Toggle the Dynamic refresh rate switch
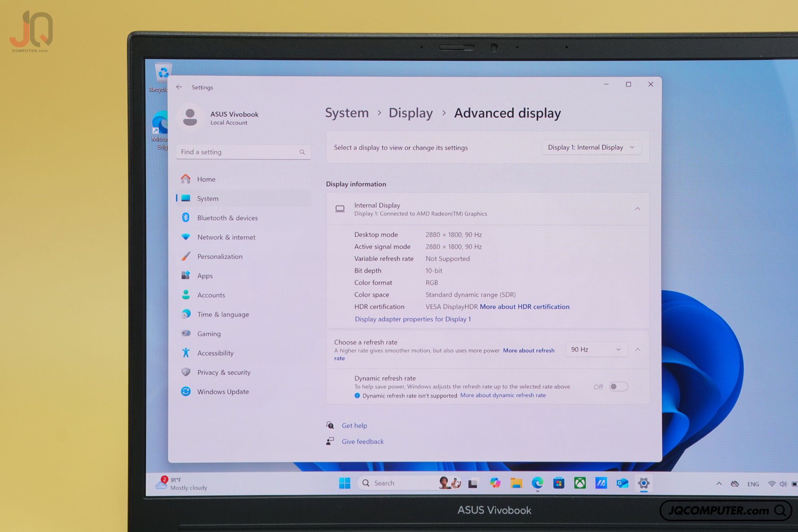798x532 pixels. [x=618, y=387]
